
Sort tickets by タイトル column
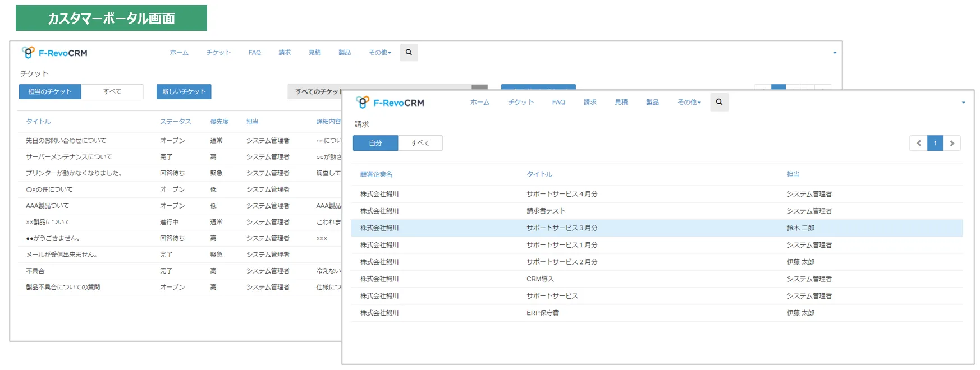click(x=38, y=122)
